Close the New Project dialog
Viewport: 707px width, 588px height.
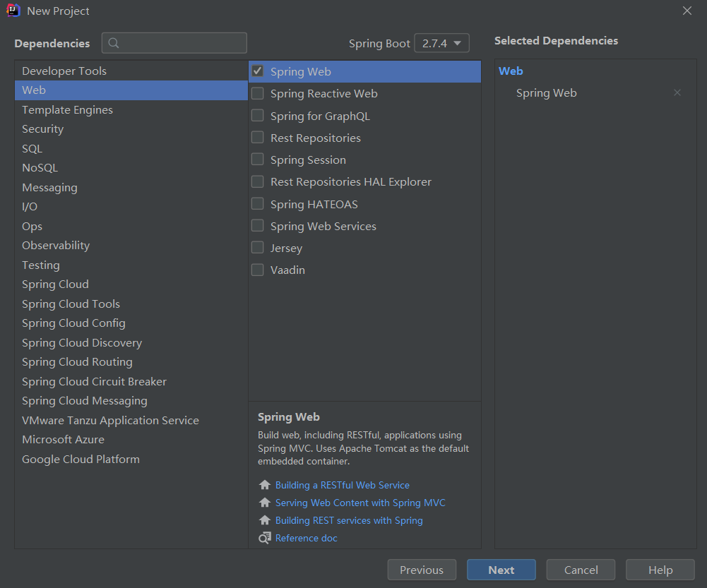pos(687,11)
